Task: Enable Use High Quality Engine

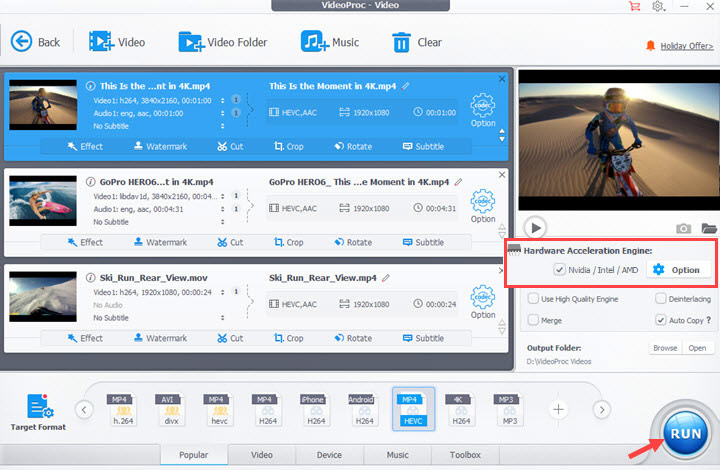Action: [533, 299]
